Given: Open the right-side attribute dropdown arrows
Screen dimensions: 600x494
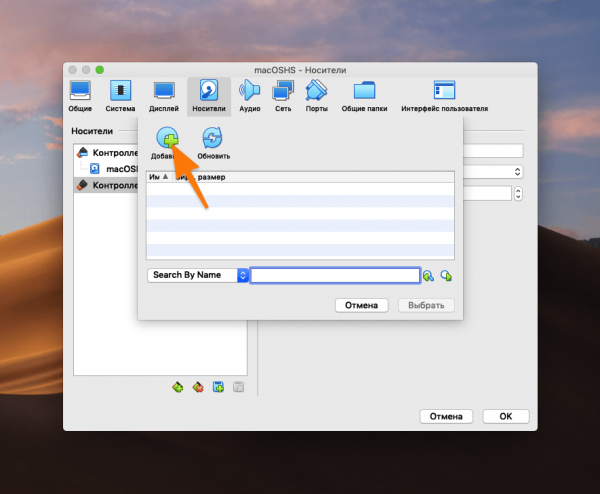Looking at the screenshot, I should click(x=517, y=171).
